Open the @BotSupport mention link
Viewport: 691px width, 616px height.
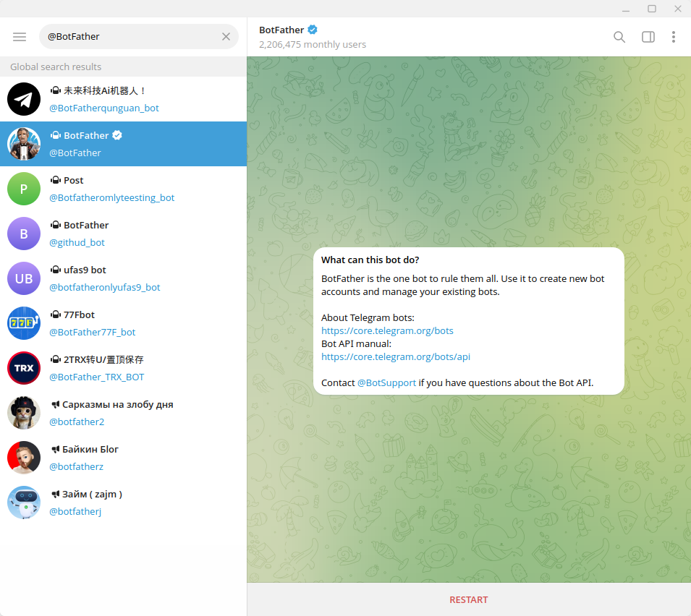386,383
